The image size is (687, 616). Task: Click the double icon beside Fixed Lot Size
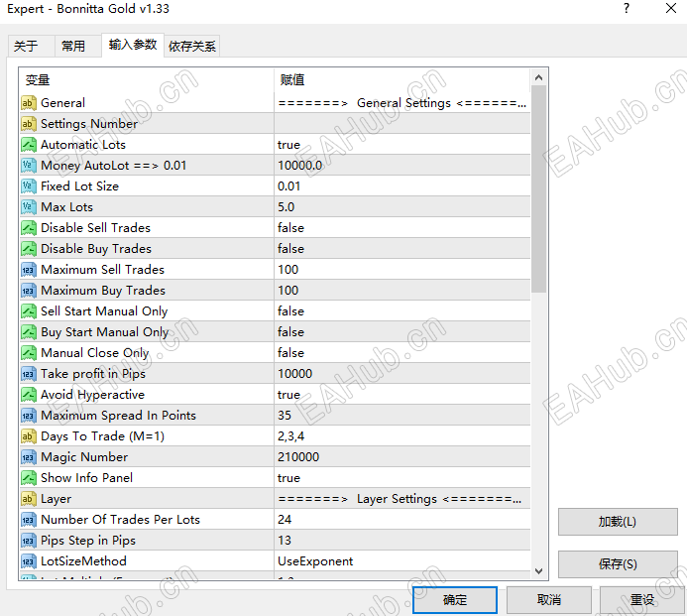tap(29, 186)
